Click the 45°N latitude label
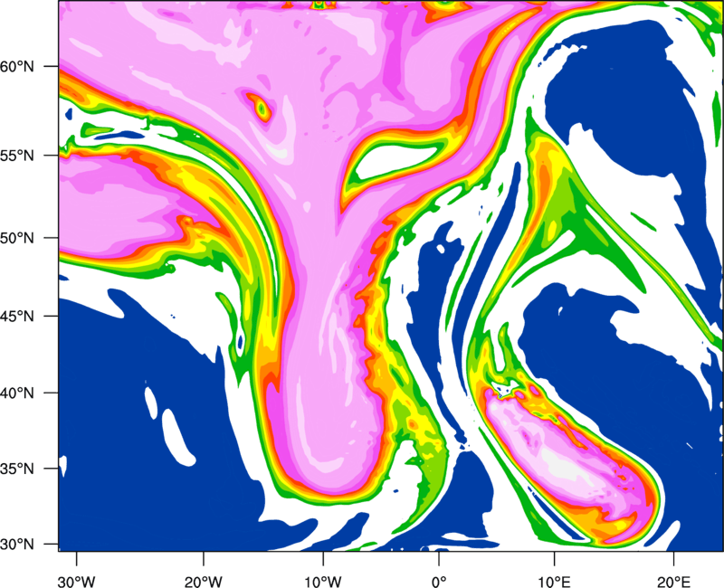The image size is (724, 588). tap(17, 316)
